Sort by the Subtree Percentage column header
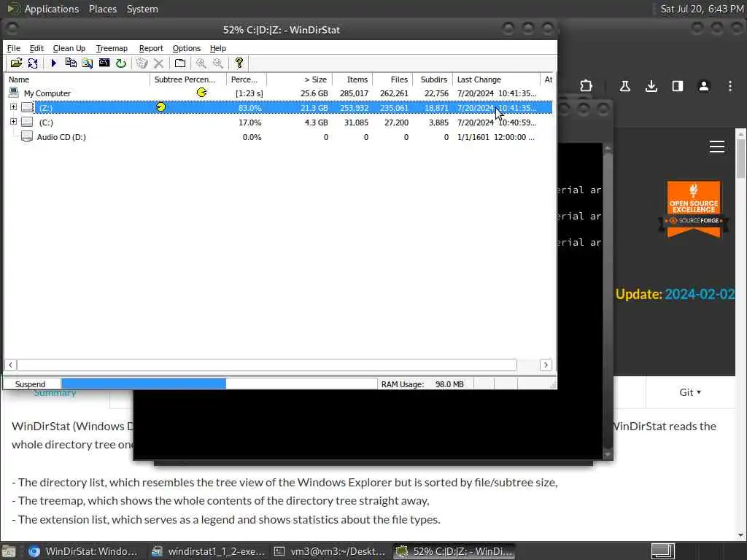Image resolution: width=747 pixels, height=560 pixels. click(188, 79)
